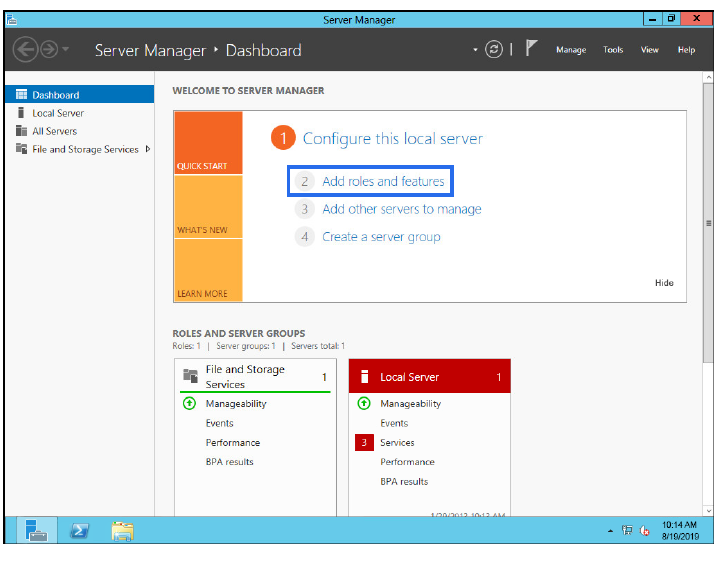Click green Manageability icon in File Storage tile
The width and height of the screenshot is (718, 572).
pos(189,403)
